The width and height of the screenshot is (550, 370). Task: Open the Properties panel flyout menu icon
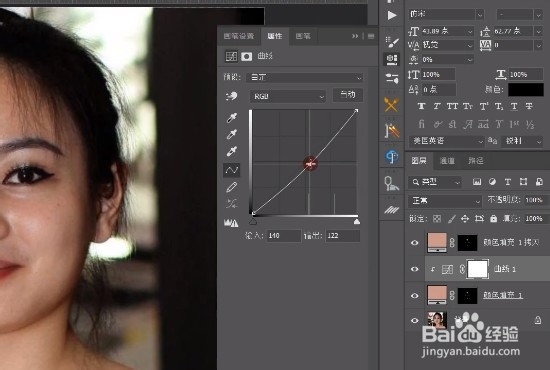click(x=371, y=36)
